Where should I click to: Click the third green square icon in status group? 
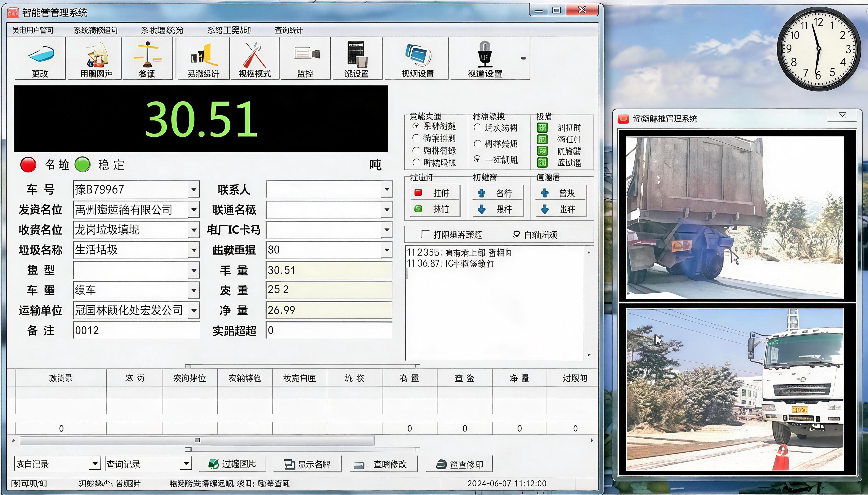tap(542, 151)
